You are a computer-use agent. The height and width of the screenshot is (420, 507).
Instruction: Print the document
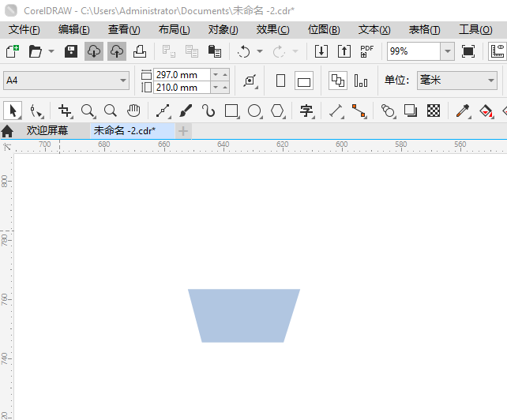(140, 51)
